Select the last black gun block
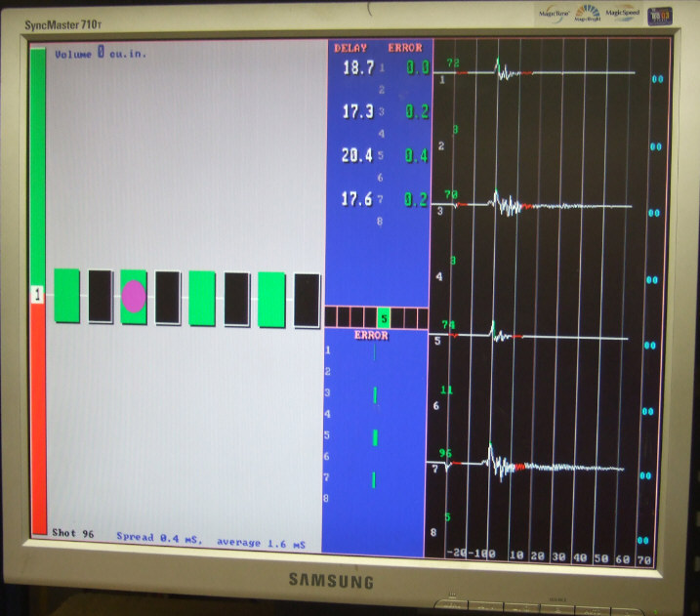This screenshot has height=616, width=700. (x=307, y=300)
